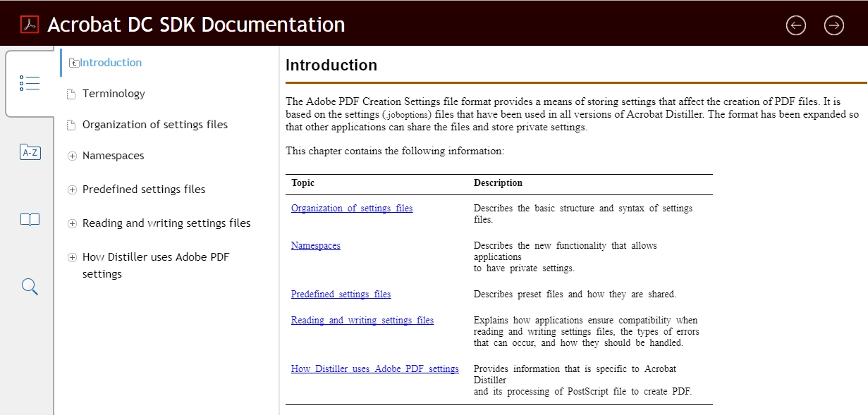868x415 pixels.
Task: Open the Organization of settings files link in table
Action: click(352, 209)
